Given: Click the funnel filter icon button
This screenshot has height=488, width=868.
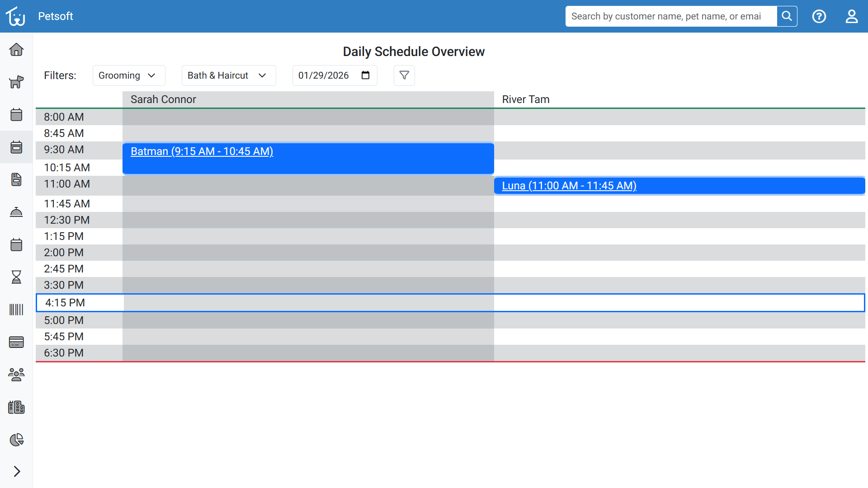Looking at the screenshot, I should coord(404,75).
